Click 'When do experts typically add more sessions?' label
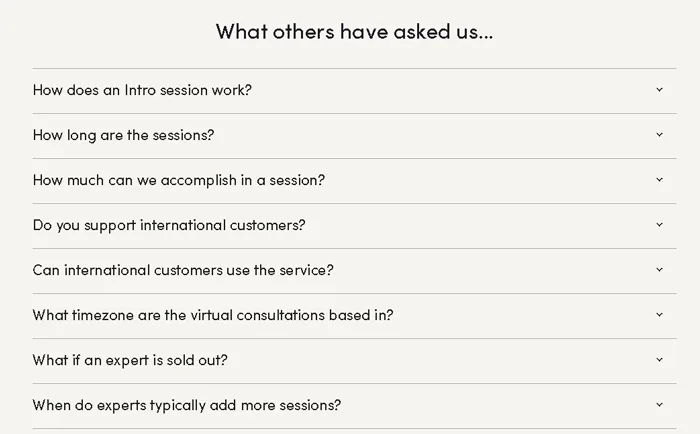Viewport: 700px width, 434px height. point(187,405)
